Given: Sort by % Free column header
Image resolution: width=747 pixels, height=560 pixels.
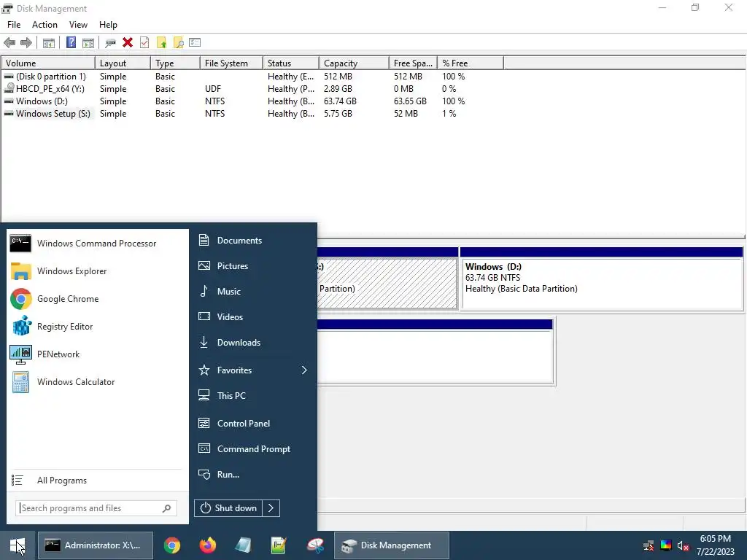Looking at the screenshot, I should (x=471, y=63).
